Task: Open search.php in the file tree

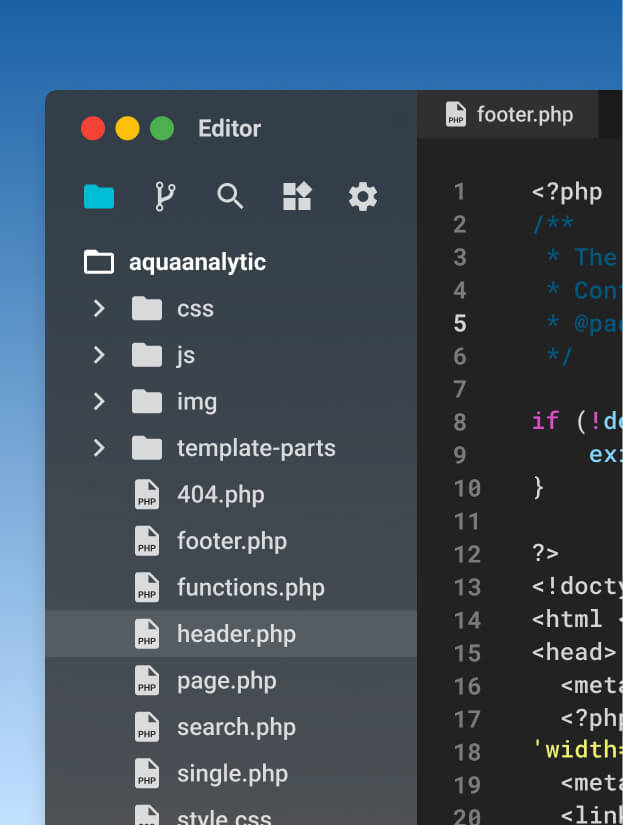Action: (231, 727)
